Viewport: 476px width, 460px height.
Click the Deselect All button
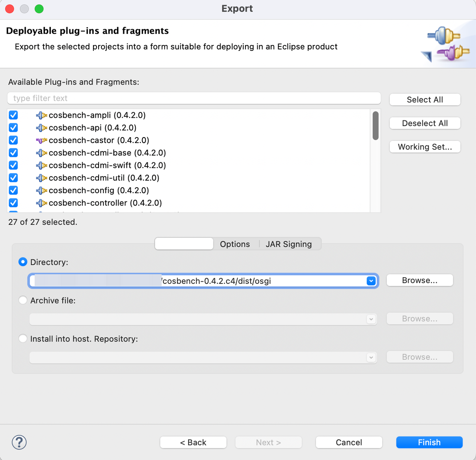[425, 123]
